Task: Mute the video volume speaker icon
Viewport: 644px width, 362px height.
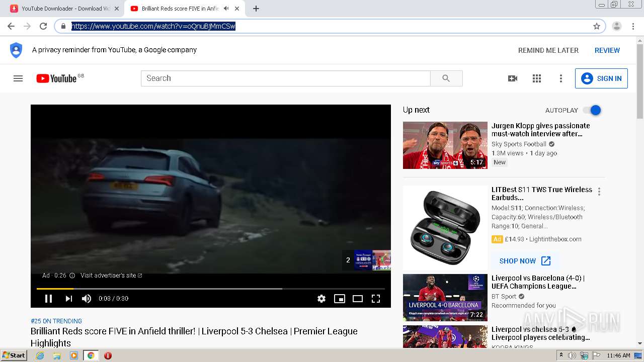Action: (87, 299)
